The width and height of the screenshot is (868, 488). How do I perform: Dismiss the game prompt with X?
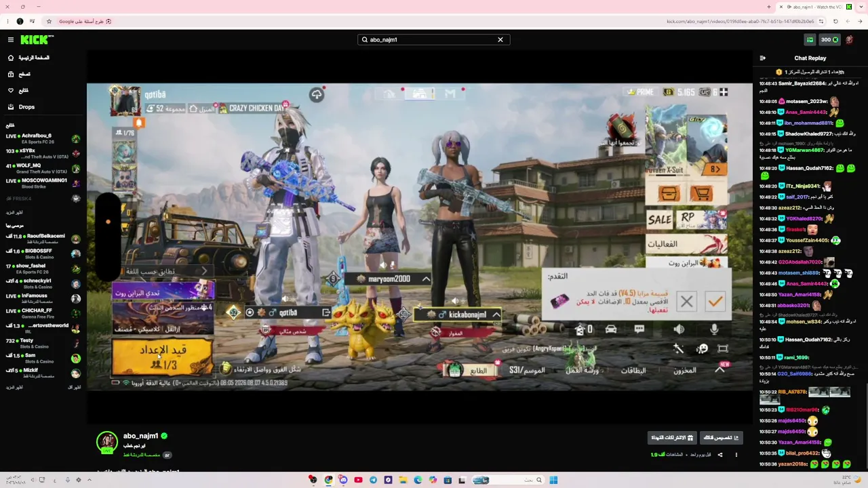pos(686,301)
